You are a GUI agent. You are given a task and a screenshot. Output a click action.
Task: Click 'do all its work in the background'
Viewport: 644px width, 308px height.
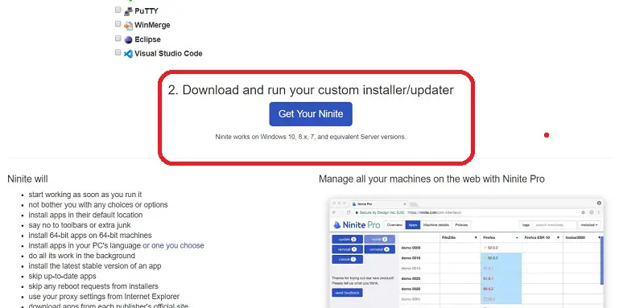coord(82,256)
